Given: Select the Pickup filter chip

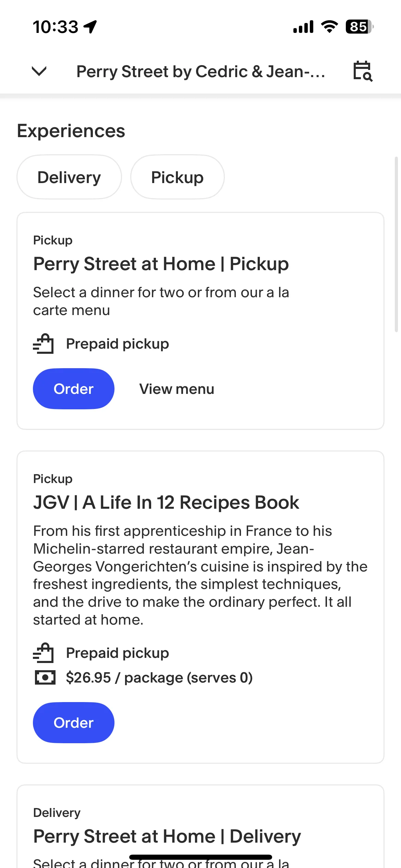Looking at the screenshot, I should point(178,177).
